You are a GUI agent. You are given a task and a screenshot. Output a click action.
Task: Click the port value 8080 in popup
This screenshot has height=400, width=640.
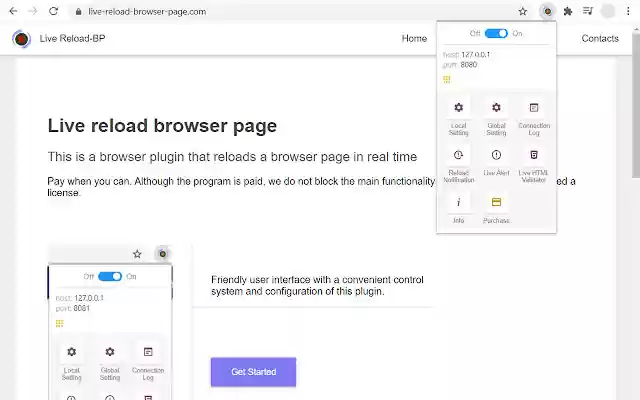(469, 64)
